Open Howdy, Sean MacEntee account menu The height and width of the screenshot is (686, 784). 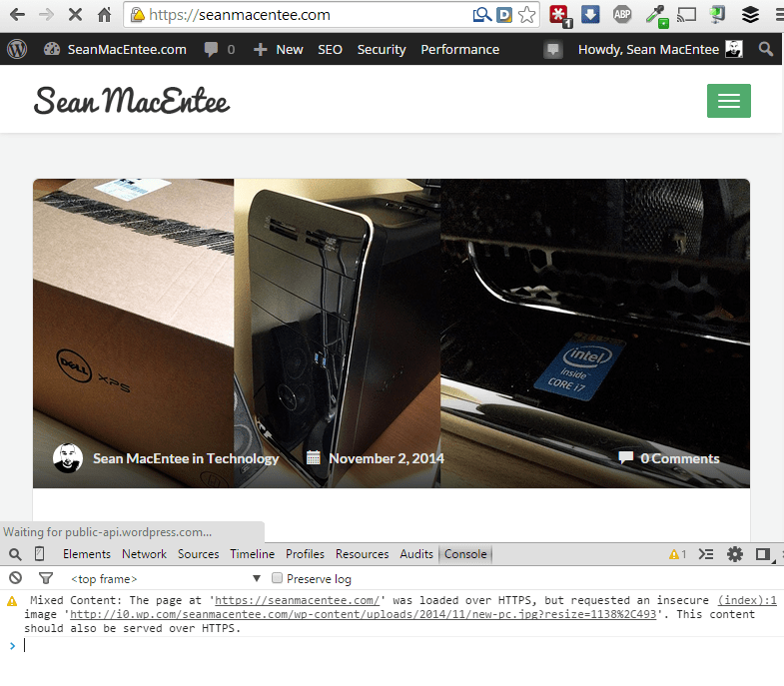pyautogui.click(x=660, y=49)
